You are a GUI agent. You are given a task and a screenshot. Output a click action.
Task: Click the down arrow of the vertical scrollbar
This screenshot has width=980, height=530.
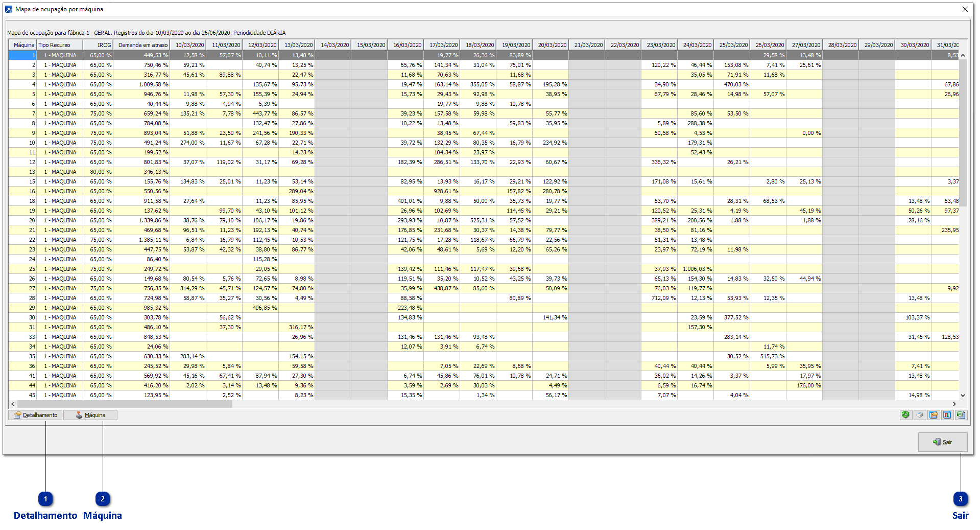[x=963, y=395]
